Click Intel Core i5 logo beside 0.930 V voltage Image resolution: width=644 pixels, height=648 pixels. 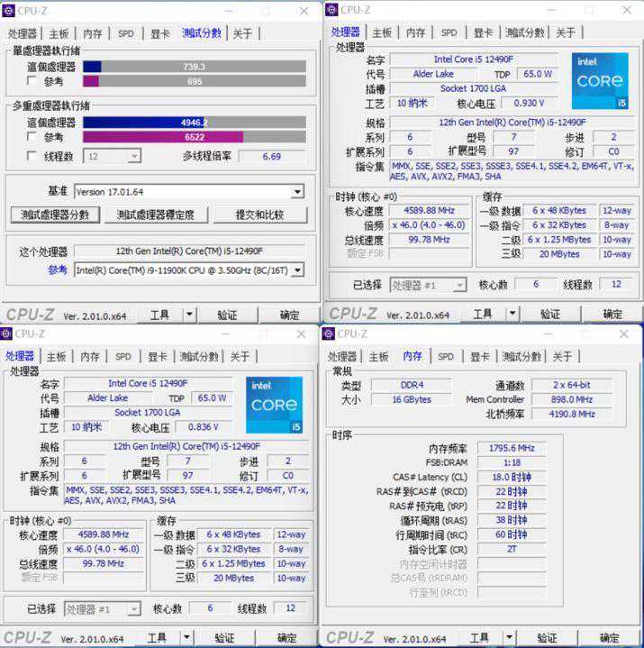click(598, 81)
